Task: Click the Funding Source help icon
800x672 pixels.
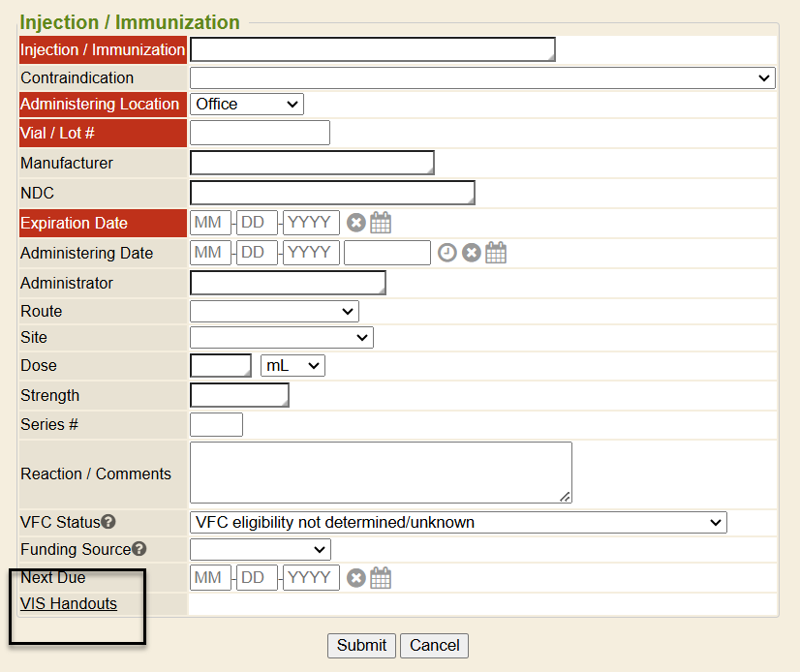Action: [138, 549]
